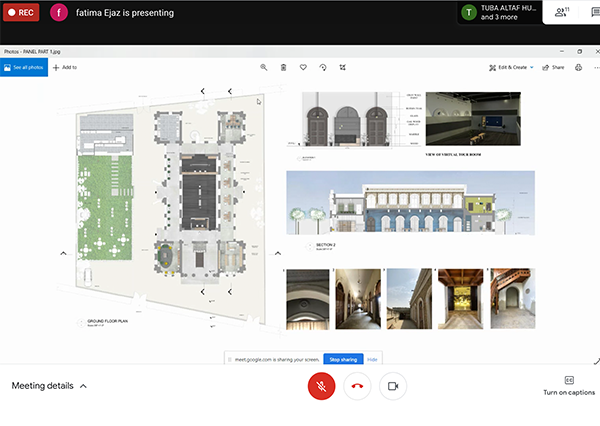
Task: Go to See all photos
Action: [24, 67]
